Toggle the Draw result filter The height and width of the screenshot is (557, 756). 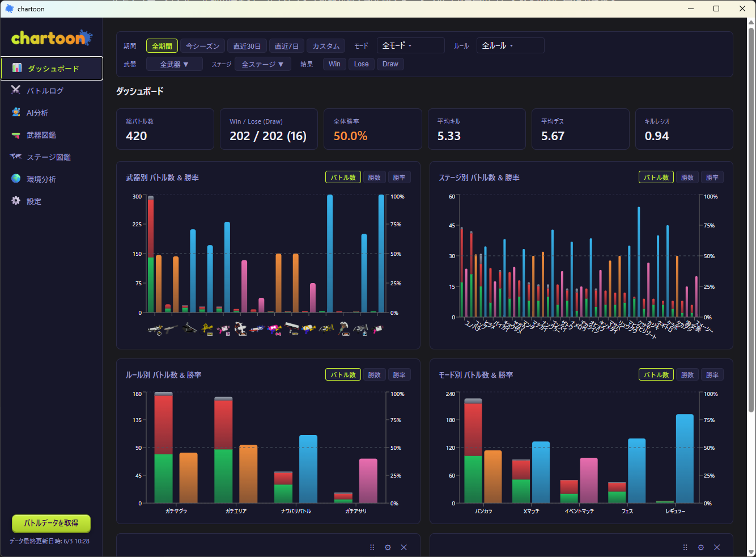tap(390, 64)
